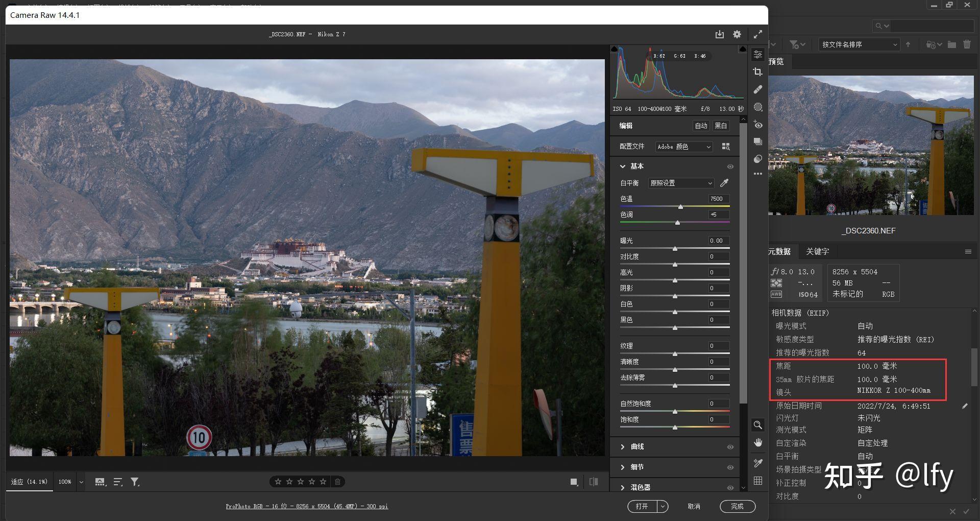Open new folder icon in Bridge
The image size is (980, 521).
(952, 44)
